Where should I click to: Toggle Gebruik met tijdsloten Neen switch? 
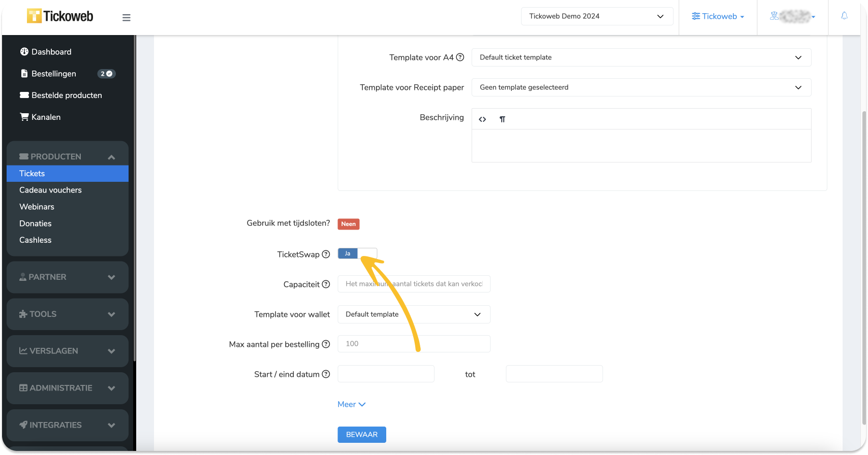coord(349,224)
